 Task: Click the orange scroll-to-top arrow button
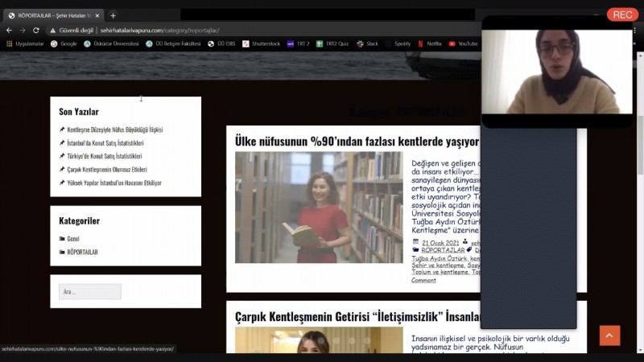(x=609, y=335)
